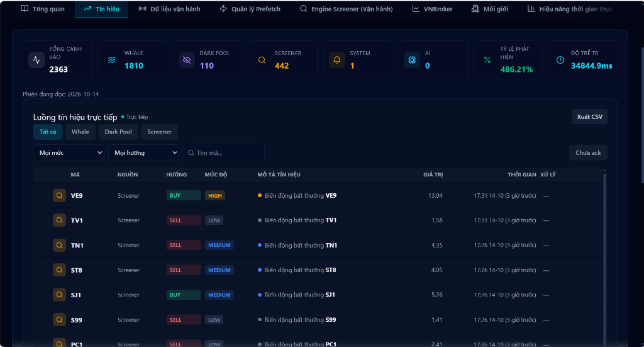Viewport: 644px width, 347px height.
Task: Select the VNBroker tab
Action: point(432,9)
